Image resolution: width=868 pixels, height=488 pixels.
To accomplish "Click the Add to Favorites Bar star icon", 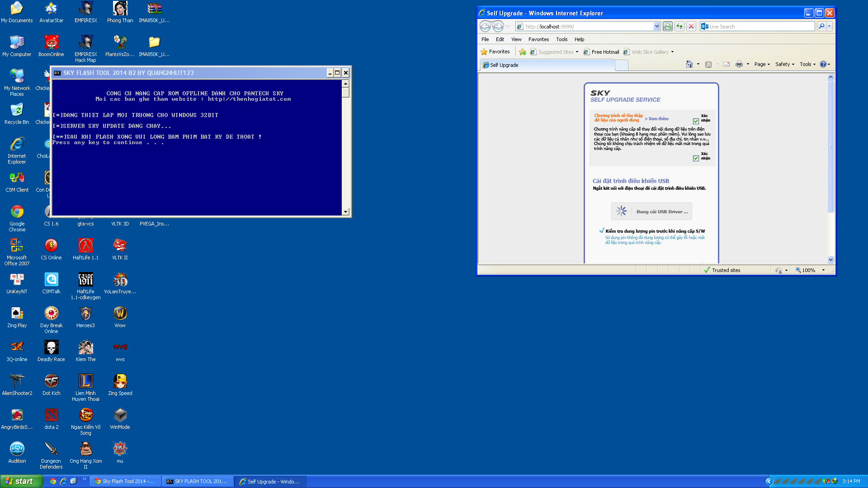I will pos(523,52).
